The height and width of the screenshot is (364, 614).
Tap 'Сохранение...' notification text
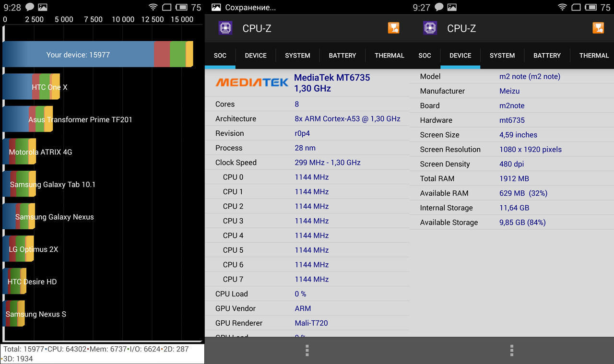click(250, 8)
